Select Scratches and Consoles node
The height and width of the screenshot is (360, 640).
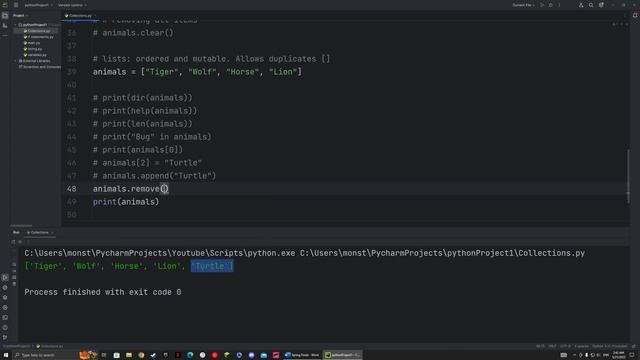point(40,67)
